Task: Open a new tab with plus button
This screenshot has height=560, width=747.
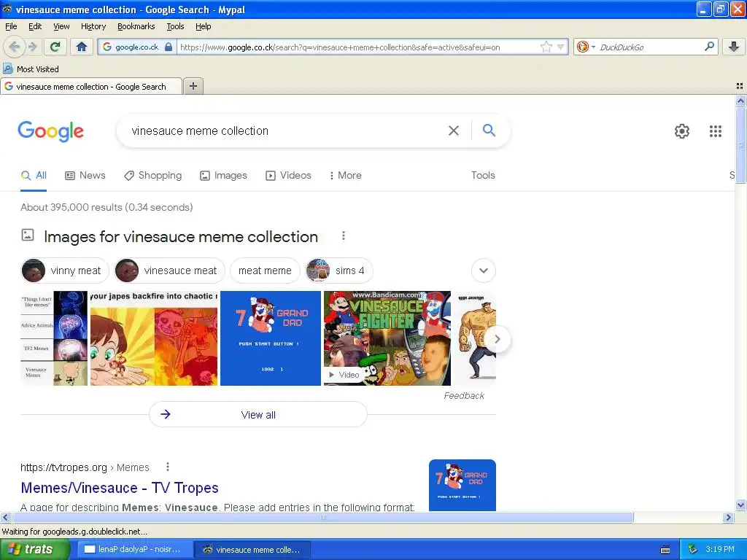Action: pyautogui.click(x=193, y=86)
